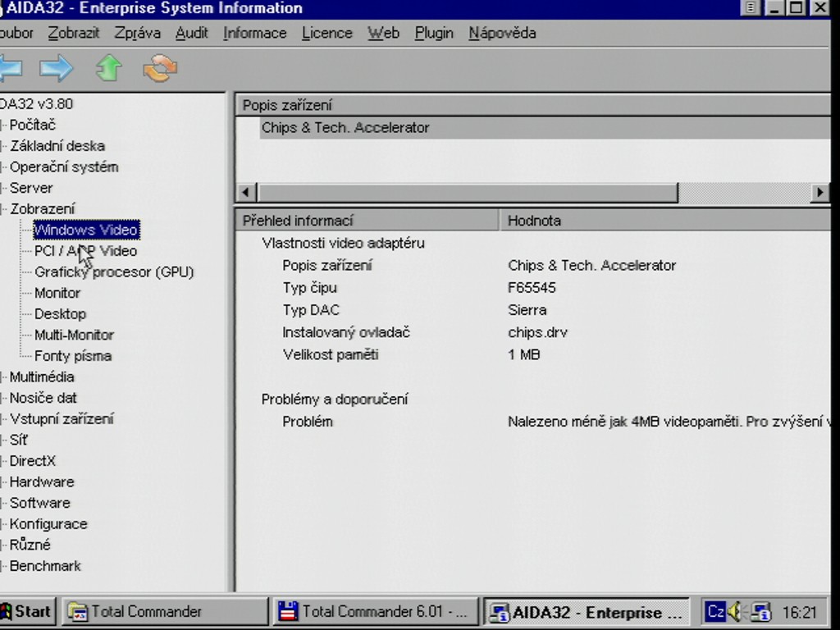
Task: Click the 1 MB memory value
Action: (x=524, y=354)
